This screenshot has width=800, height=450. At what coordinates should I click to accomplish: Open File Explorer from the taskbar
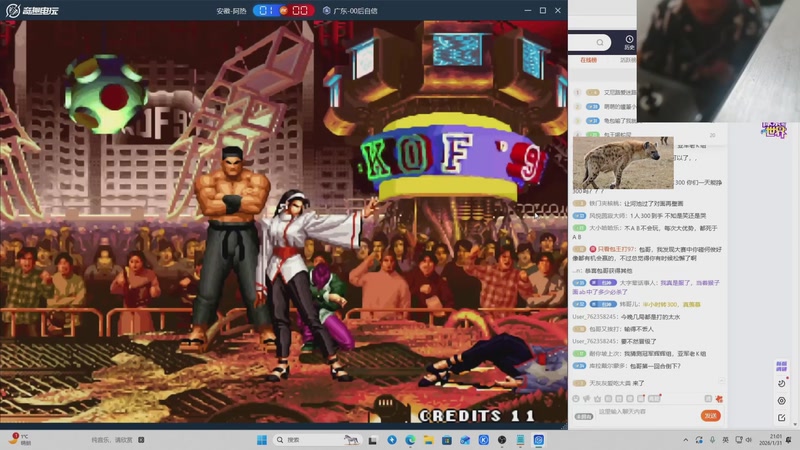(429, 440)
